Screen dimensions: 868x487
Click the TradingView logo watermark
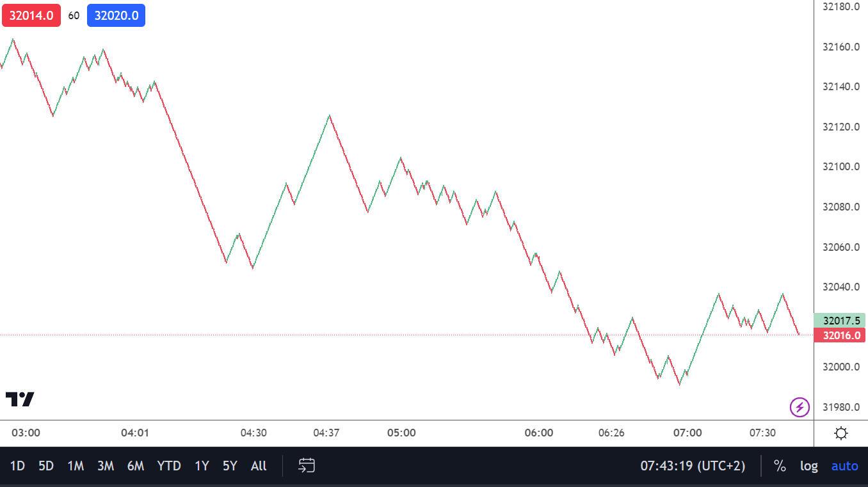[20, 398]
